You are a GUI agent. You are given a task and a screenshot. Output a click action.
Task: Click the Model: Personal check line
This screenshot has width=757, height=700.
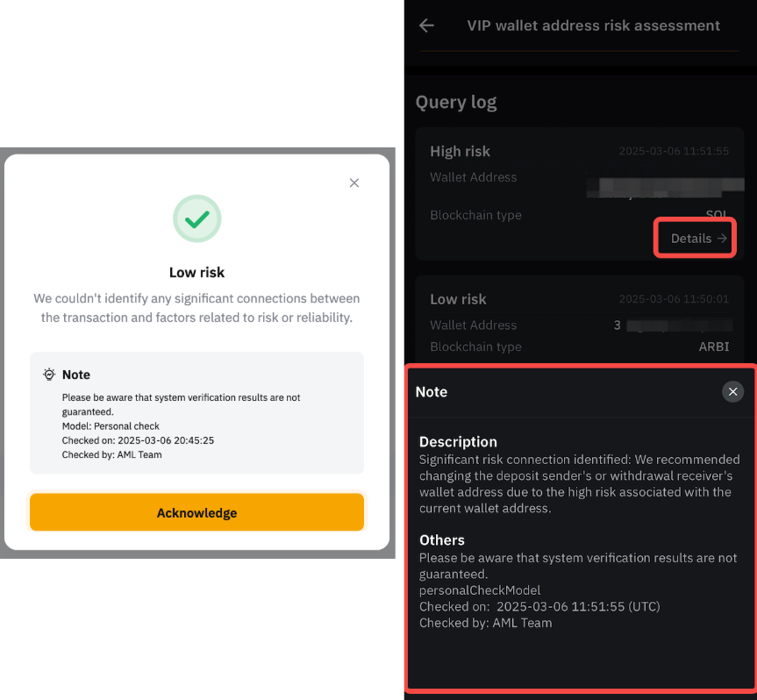pyautogui.click(x=111, y=426)
